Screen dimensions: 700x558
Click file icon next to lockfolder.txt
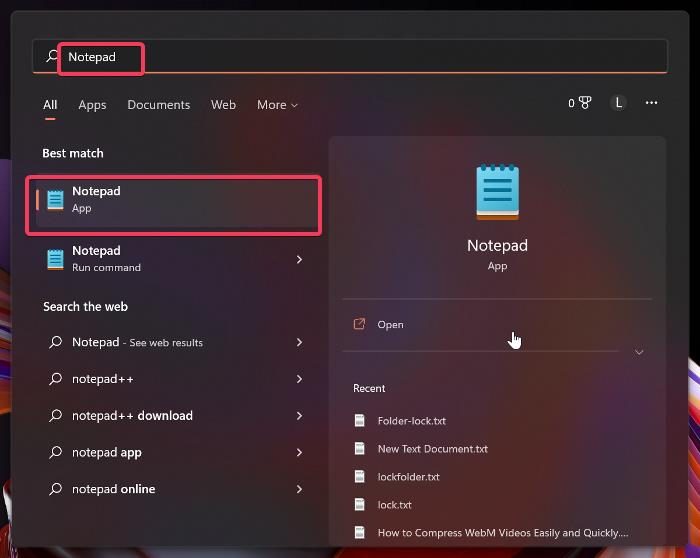coord(359,476)
